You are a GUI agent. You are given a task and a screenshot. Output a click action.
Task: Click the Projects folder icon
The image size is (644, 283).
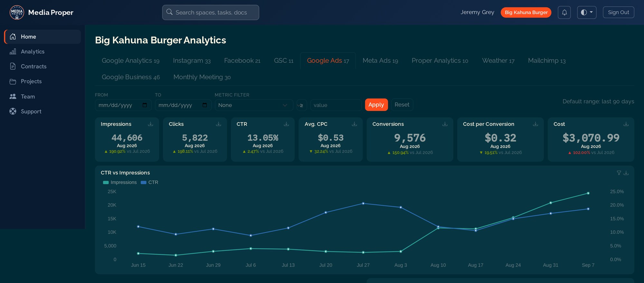click(13, 81)
